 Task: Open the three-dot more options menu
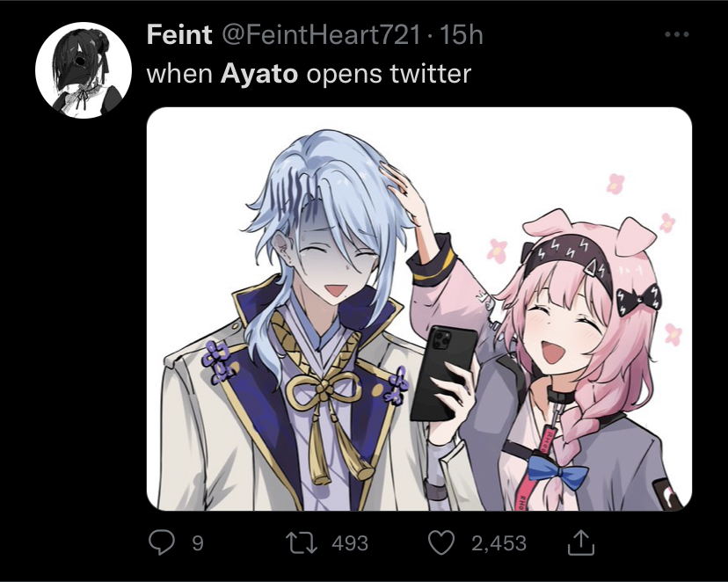(x=676, y=34)
